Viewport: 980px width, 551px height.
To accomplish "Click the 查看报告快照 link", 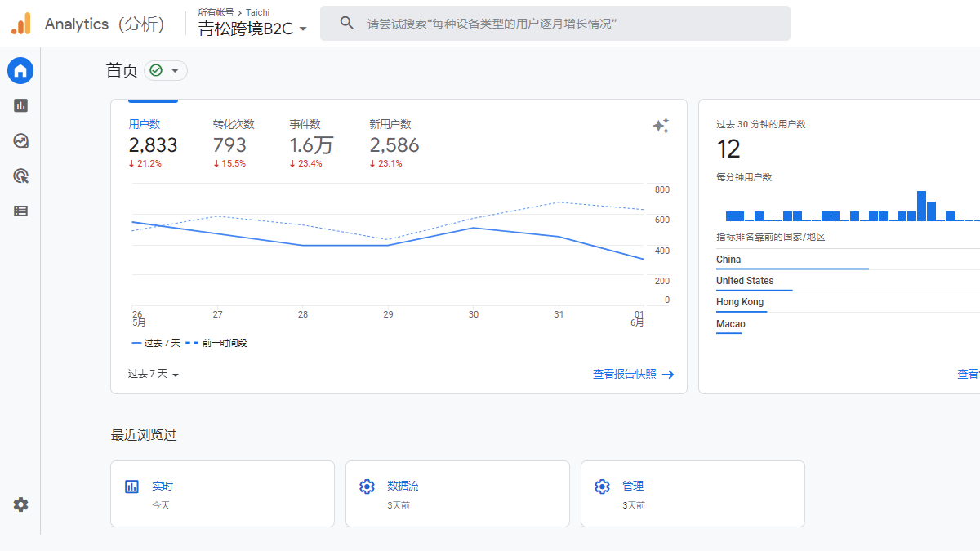I will tap(625, 374).
